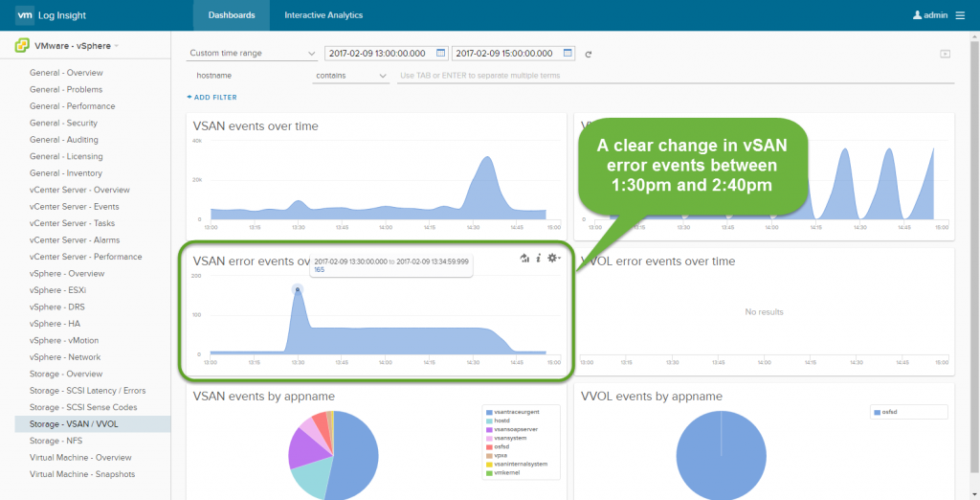This screenshot has width=980, height=500.
Task: Select the Dashboards tab
Action: click(x=232, y=15)
